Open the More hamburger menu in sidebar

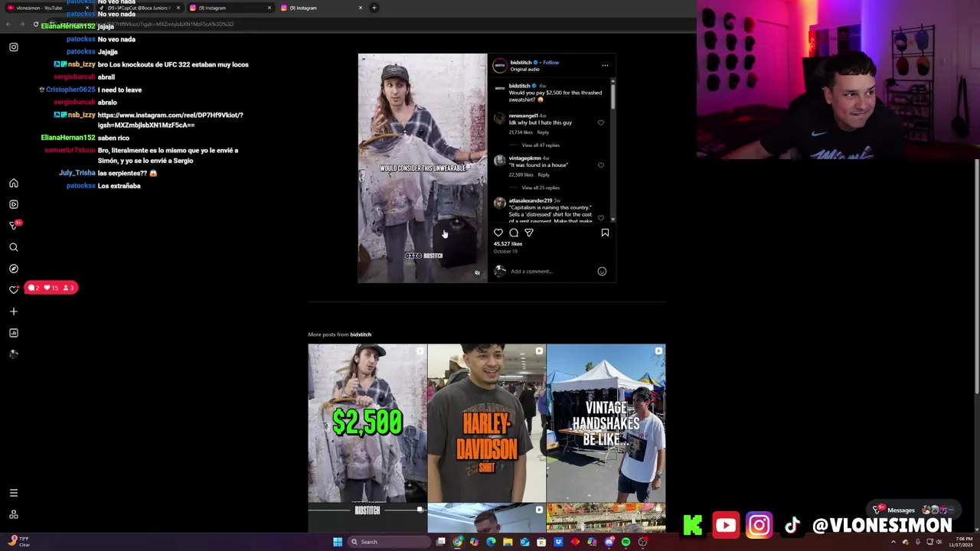(14, 493)
